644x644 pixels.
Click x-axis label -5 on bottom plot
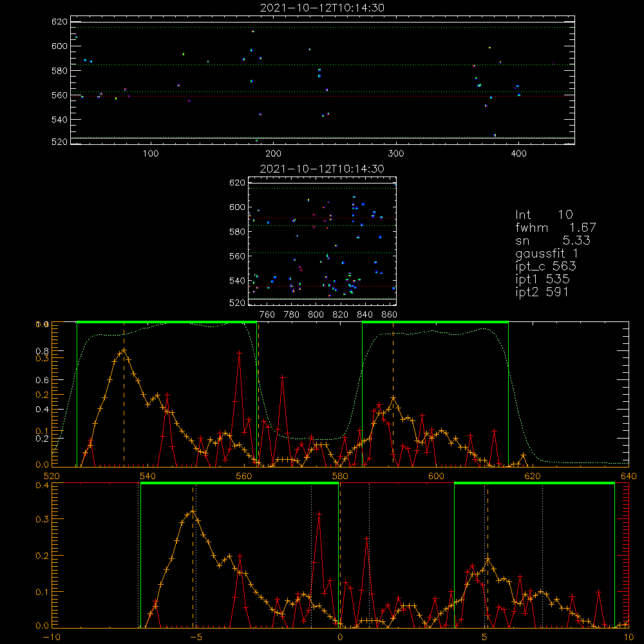[196, 638]
